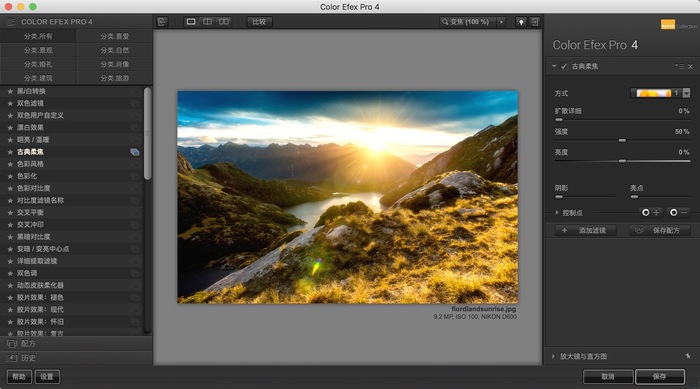Click the add control point plus icon

[650, 213]
